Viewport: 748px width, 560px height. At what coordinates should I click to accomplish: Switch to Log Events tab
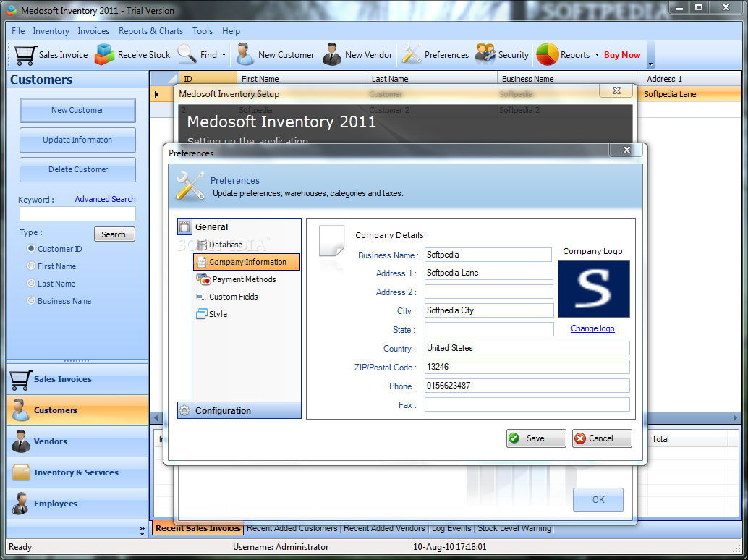451,528
